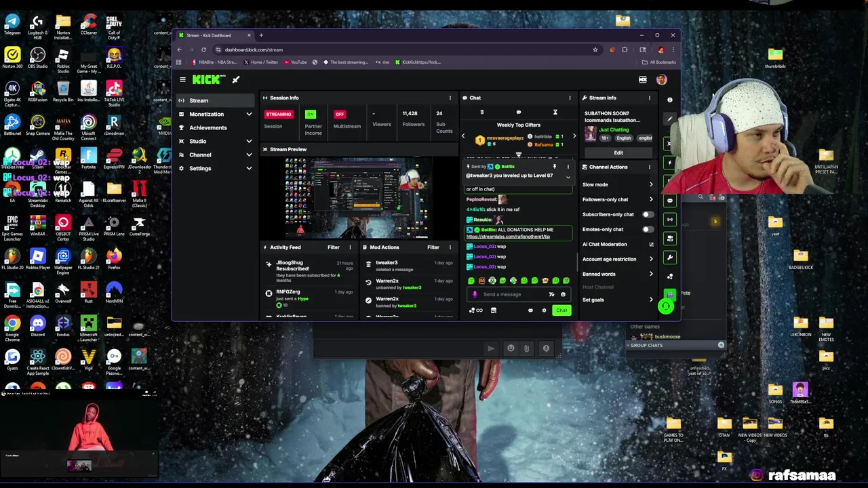The width and height of the screenshot is (868, 488).
Task: Click Filter in the Activity Feed
Action: [334, 247]
